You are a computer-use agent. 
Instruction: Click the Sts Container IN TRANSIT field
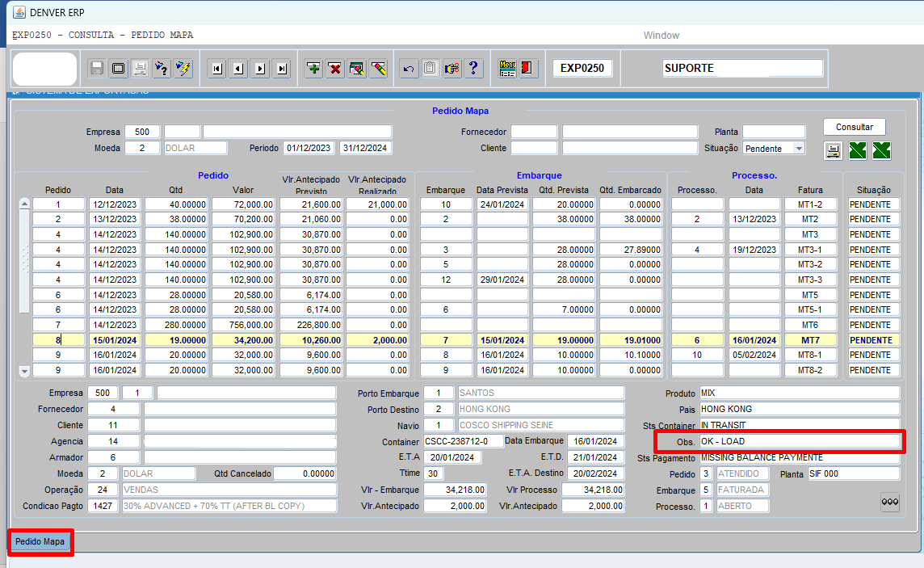pyautogui.click(x=800, y=425)
